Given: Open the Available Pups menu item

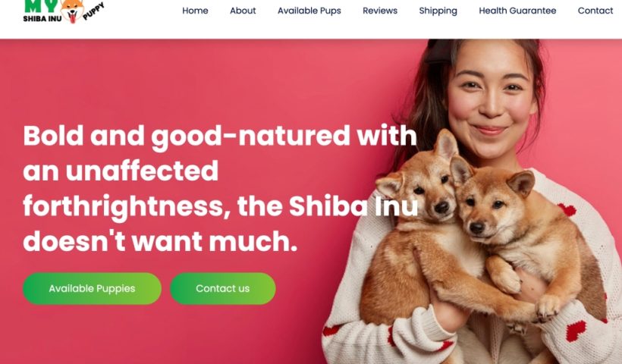Looking at the screenshot, I should coord(309,11).
